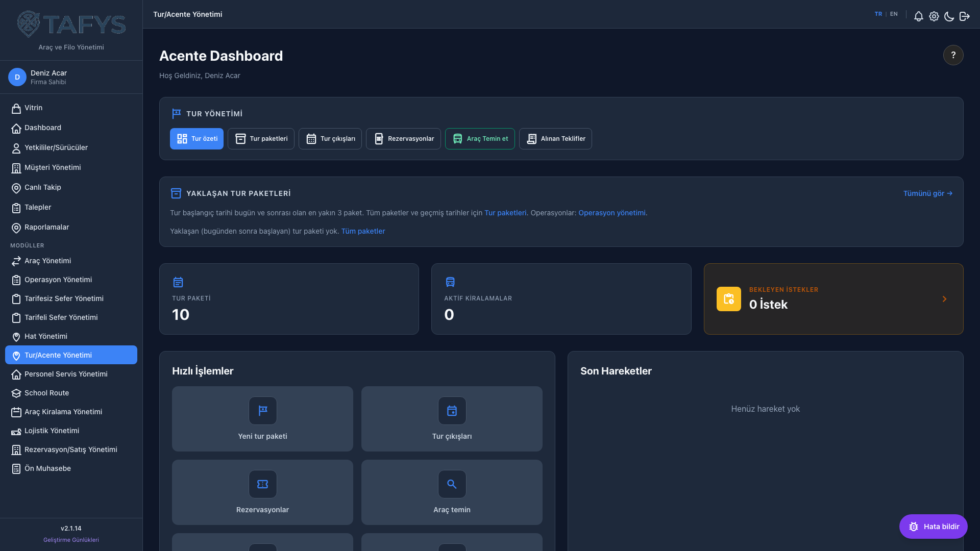
Task: Select Tur/Acente Yönetimi in sidebar
Action: click(x=71, y=355)
